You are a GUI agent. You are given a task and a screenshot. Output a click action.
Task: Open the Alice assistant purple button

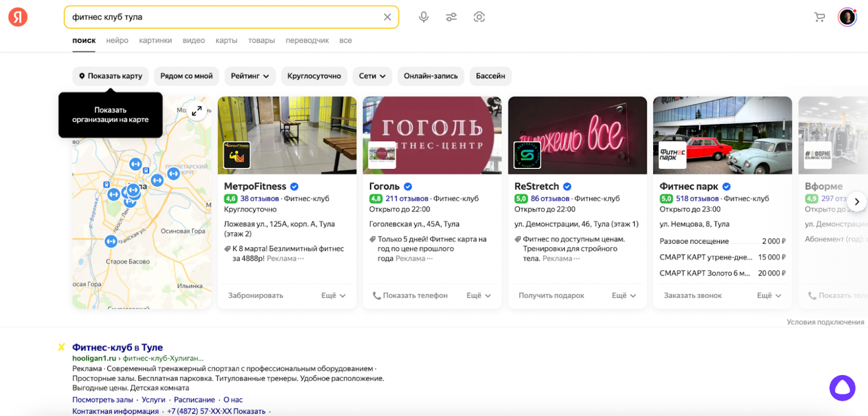pyautogui.click(x=842, y=388)
